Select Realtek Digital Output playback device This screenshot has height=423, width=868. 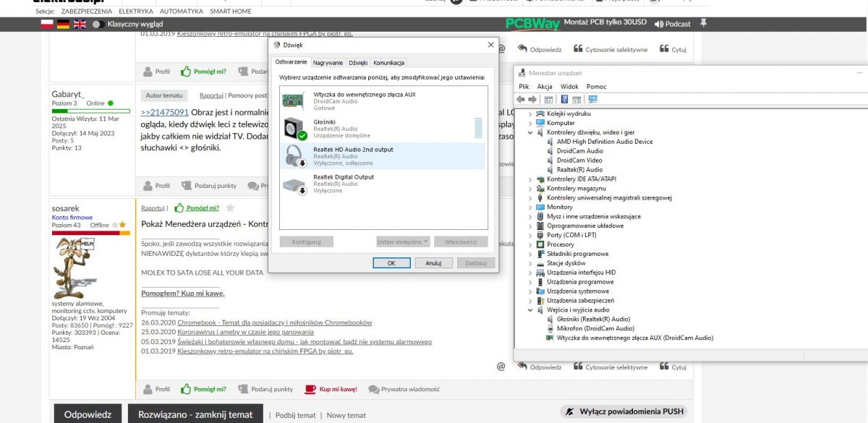click(383, 184)
